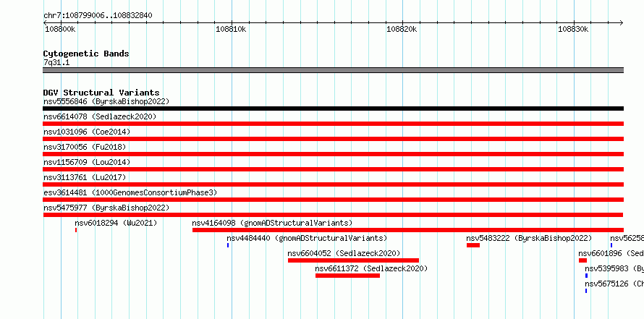Click the red bar under nsv6604052
Screen dimensions: 644x319
click(353, 260)
